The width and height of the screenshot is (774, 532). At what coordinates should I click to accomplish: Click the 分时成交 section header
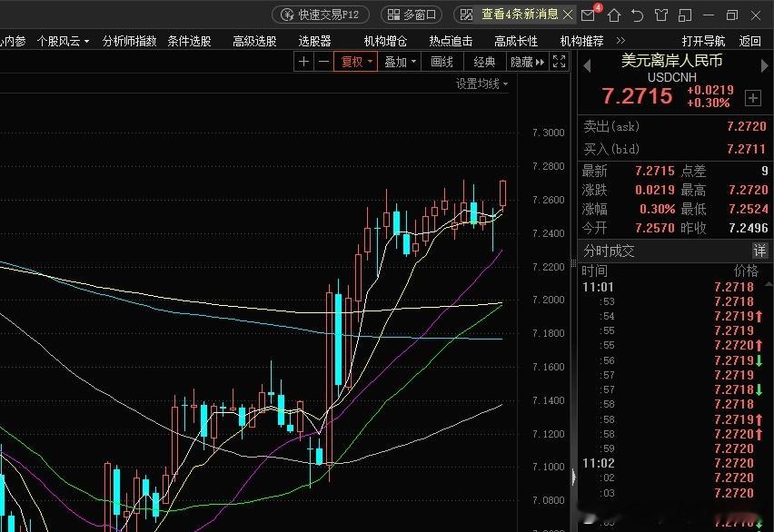click(609, 251)
